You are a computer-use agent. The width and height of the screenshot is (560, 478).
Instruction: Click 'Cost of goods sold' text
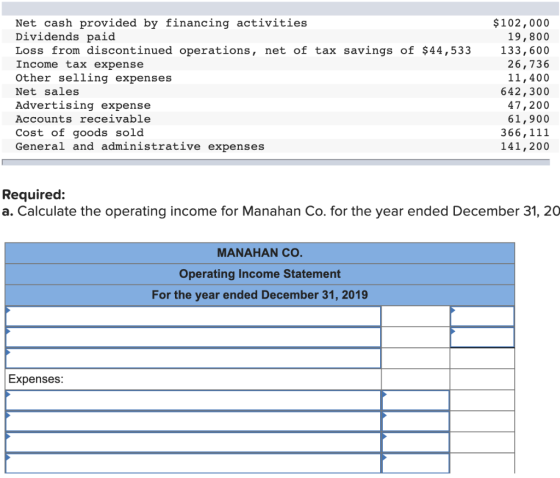pos(79,133)
